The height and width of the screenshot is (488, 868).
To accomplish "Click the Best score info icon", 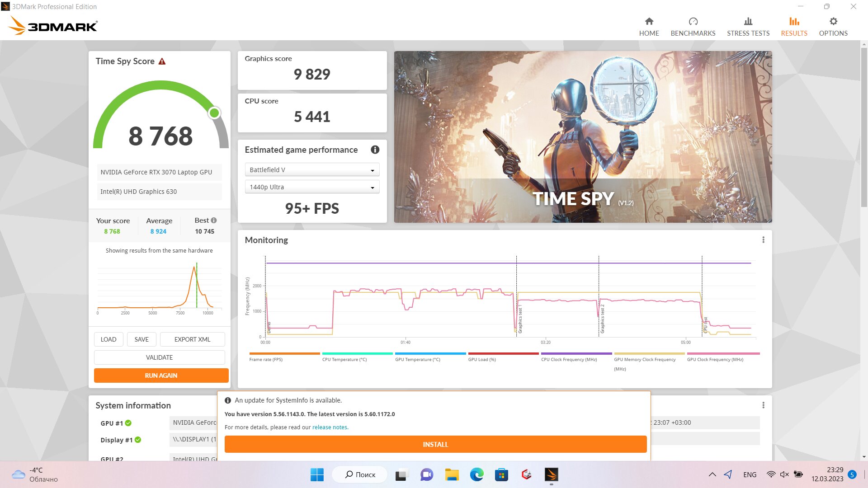I will (214, 221).
